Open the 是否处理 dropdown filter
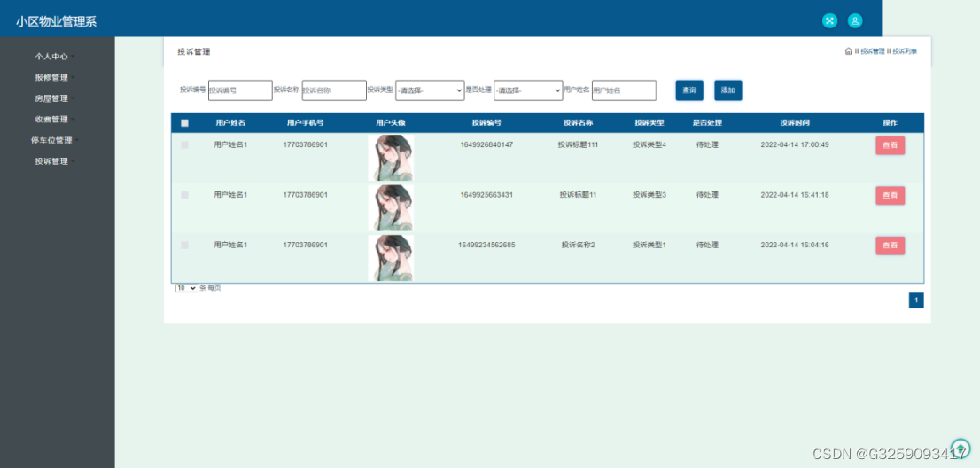 [529, 90]
